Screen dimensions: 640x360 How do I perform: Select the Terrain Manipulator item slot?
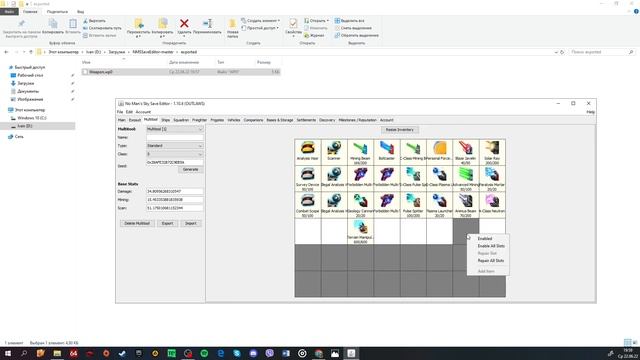point(360,231)
